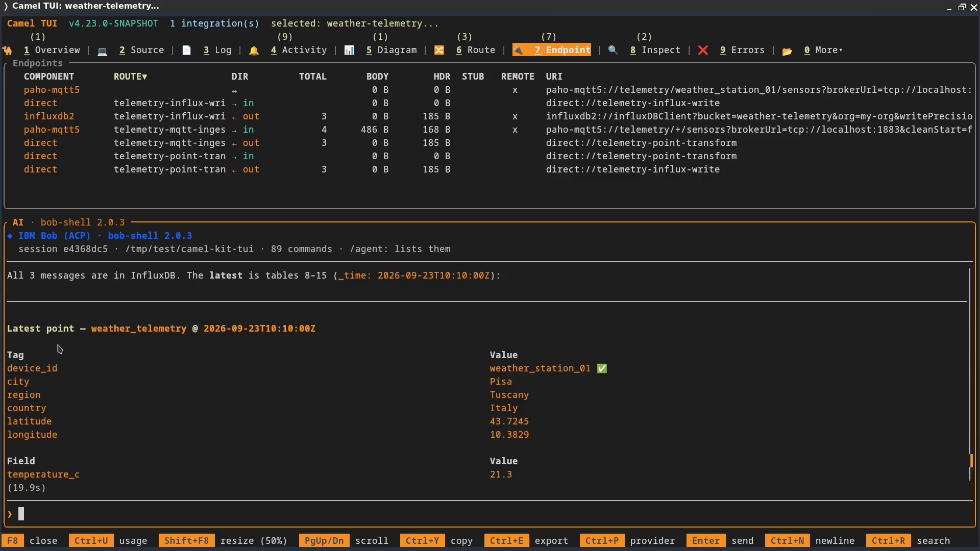Click the document icon beside Log tab
The height and width of the screenshot is (551, 980).
pyautogui.click(x=186, y=50)
